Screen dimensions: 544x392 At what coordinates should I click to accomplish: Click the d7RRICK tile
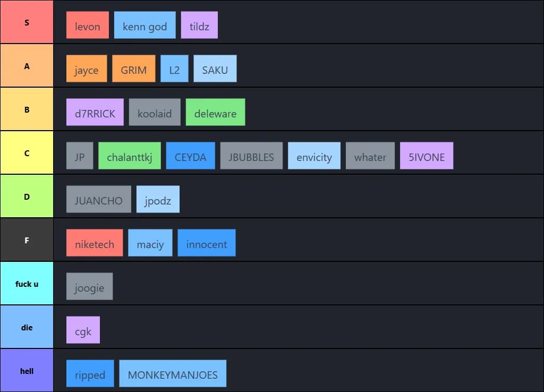pyautogui.click(x=95, y=112)
